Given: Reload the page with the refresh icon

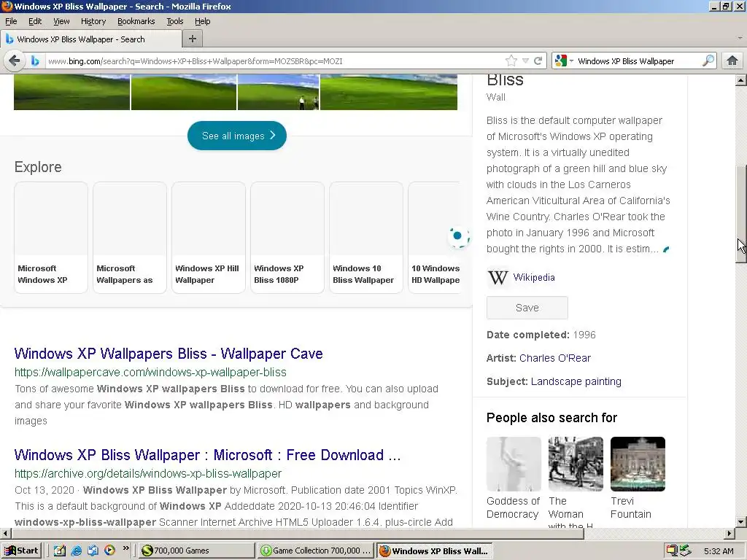Looking at the screenshot, I should (x=538, y=61).
